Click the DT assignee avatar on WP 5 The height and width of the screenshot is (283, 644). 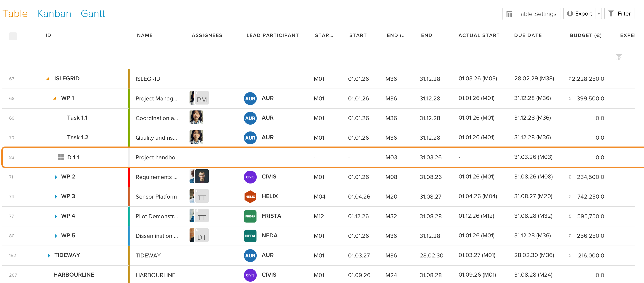(x=201, y=235)
